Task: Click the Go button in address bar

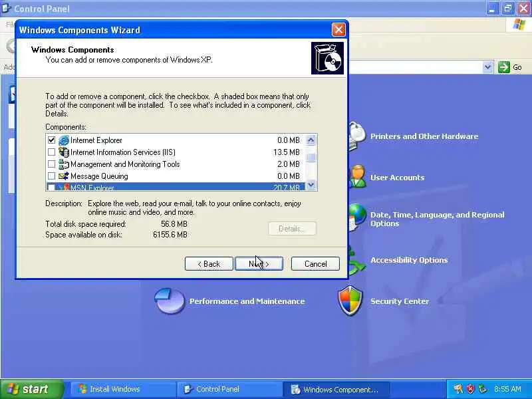Action: (x=510, y=67)
